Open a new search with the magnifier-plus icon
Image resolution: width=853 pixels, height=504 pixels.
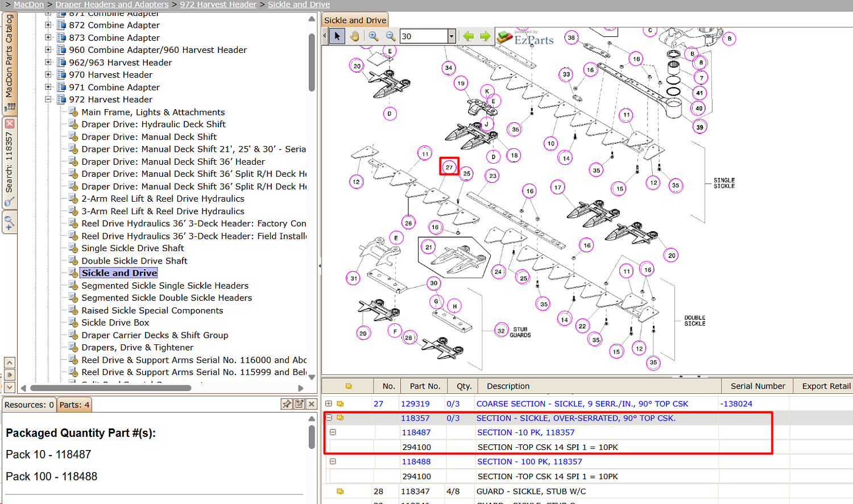tap(9, 223)
